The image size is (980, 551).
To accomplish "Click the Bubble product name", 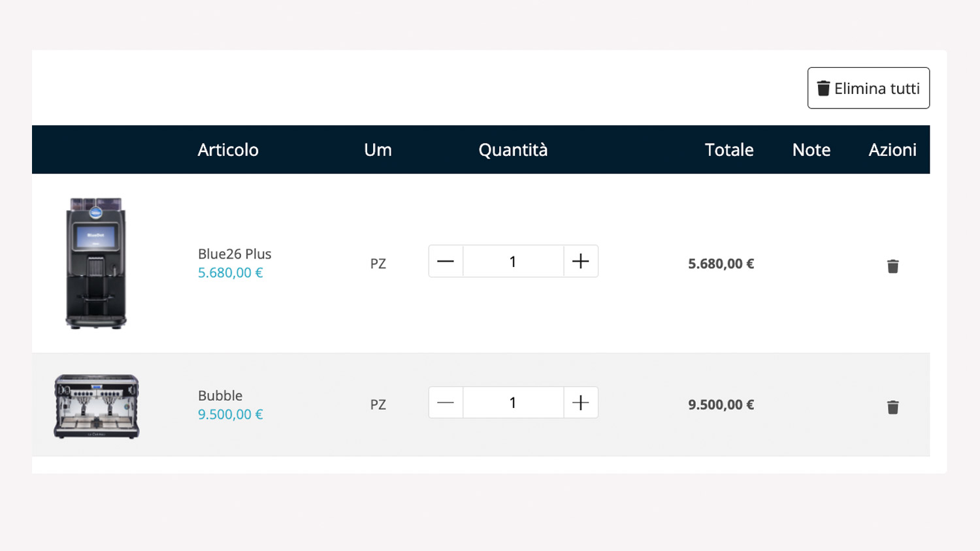I will [x=220, y=396].
